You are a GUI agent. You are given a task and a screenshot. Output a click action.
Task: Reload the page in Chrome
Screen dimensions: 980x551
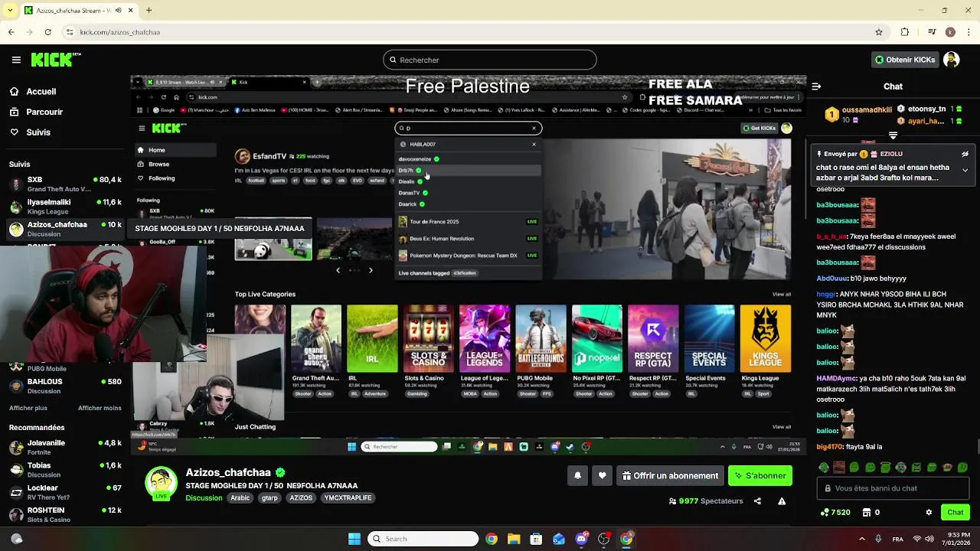tap(47, 32)
